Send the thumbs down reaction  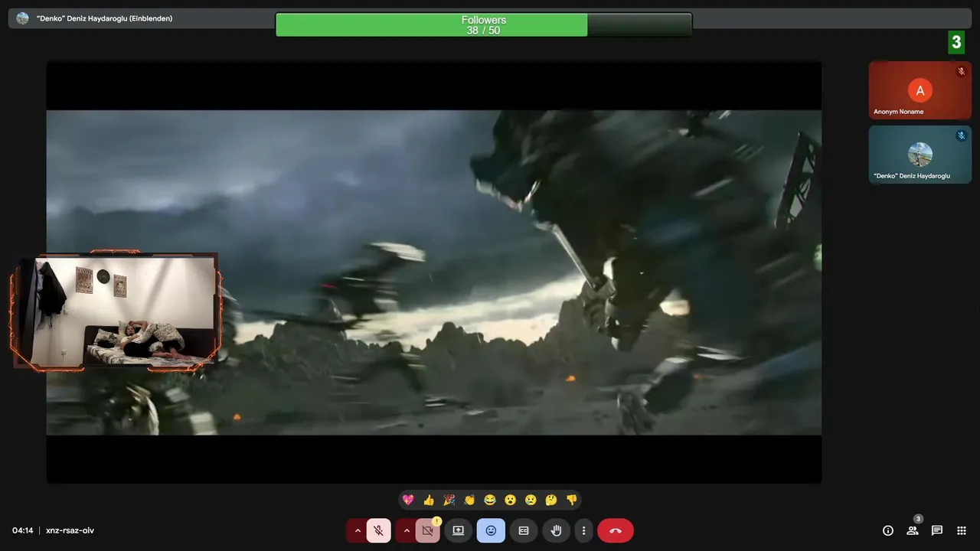[571, 500]
